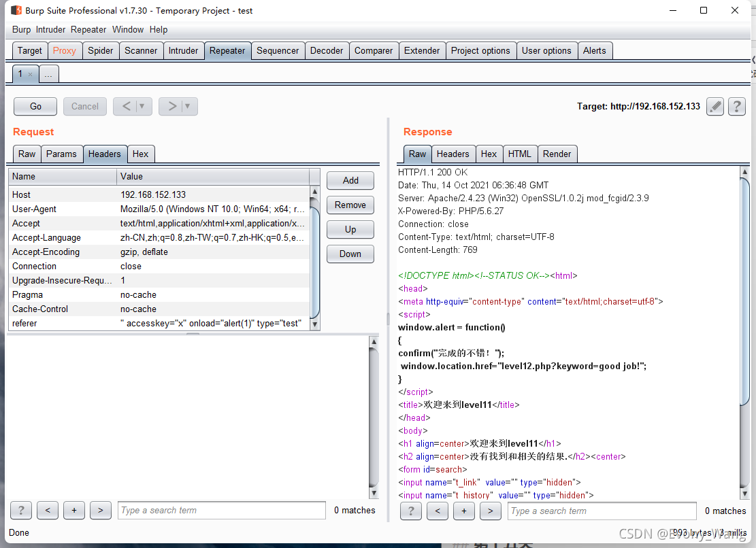Image resolution: width=756 pixels, height=548 pixels.
Task: Select the Host header value 192.168.152.133
Action: (x=153, y=194)
